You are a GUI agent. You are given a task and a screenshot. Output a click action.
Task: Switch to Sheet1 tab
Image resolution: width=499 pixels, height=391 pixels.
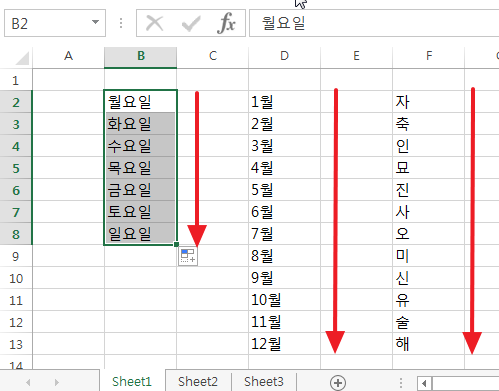click(132, 381)
